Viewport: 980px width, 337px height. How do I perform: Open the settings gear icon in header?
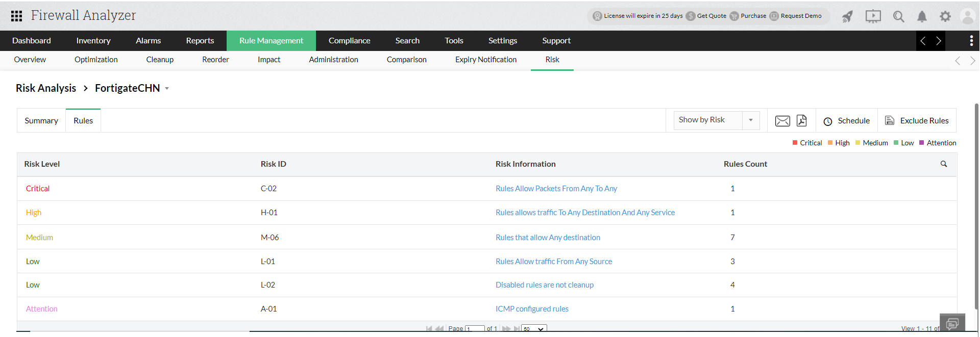(x=945, y=16)
